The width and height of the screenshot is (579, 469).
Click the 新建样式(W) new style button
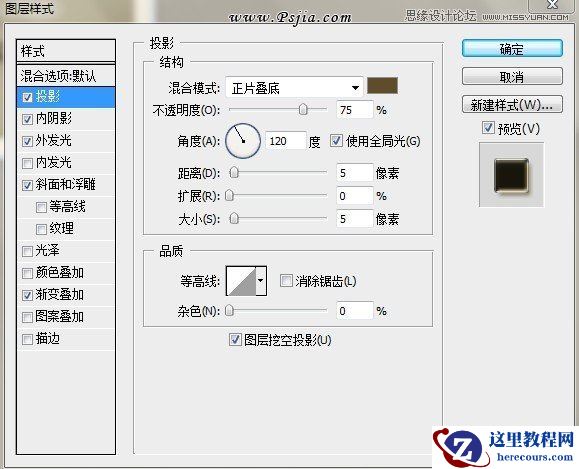coord(512,105)
